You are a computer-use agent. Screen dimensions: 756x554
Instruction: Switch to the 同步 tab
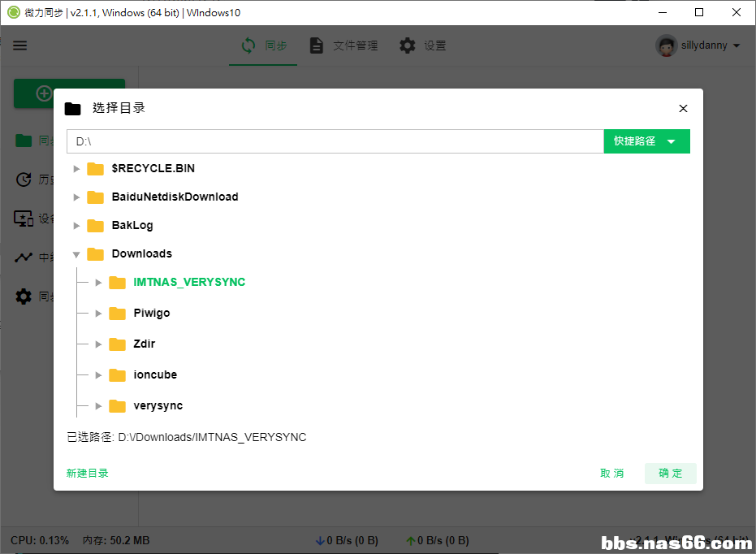pos(263,45)
